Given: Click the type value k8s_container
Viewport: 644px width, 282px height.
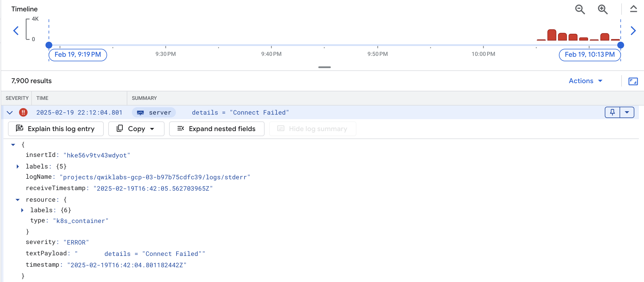Looking at the screenshot, I should [x=81, y=221].
